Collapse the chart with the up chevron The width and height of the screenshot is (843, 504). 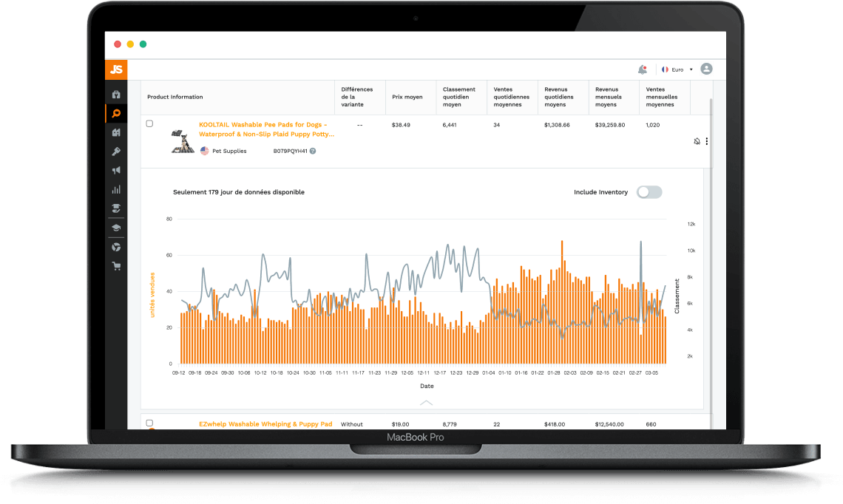coord(426,403)
